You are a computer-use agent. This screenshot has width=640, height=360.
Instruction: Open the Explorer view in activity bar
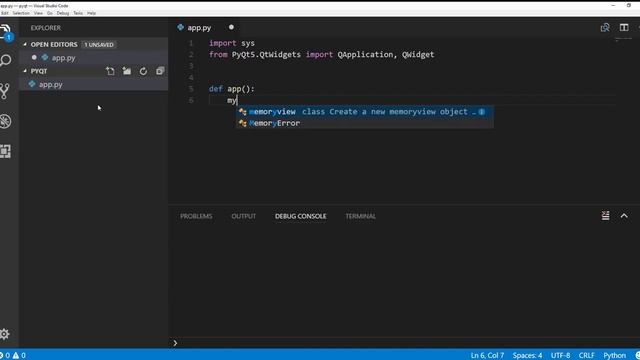click(5, 31)
